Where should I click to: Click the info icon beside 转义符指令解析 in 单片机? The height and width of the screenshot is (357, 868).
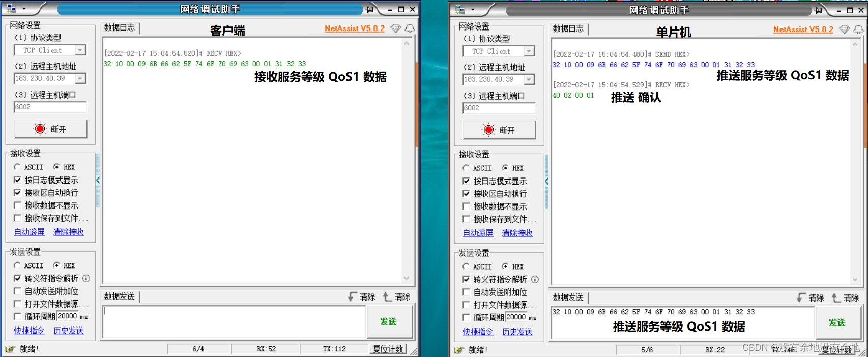[535, 279]
